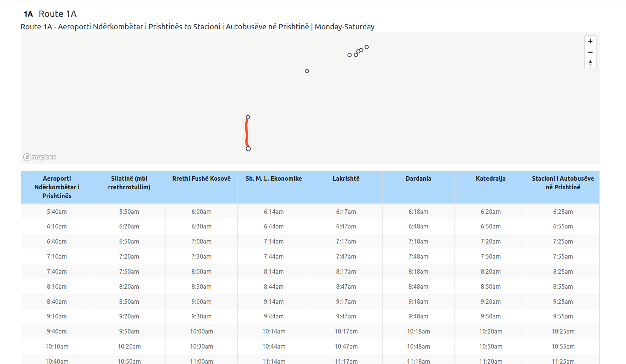Viewport: 626px width, 364px height.
Task: Click 9:17am Lakrishtë time cell
Action: coord(346,302)
